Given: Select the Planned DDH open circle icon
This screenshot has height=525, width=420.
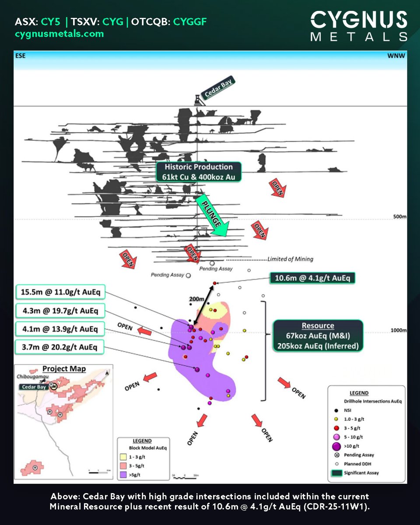Looking at the screenshot, I should (337, 464).
